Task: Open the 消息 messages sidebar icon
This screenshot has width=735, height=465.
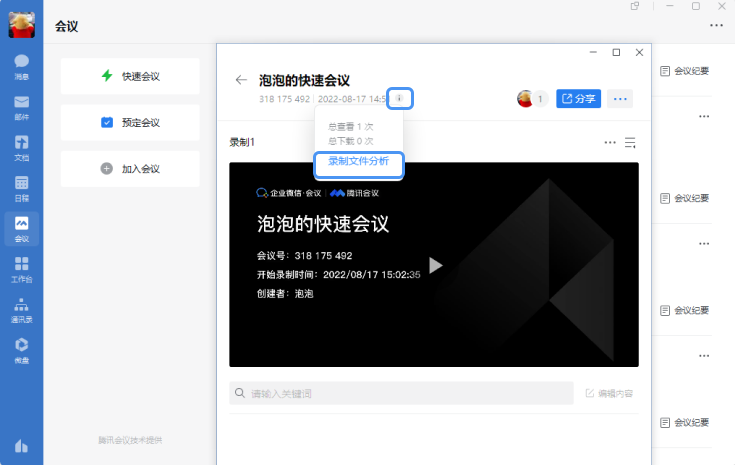Action: [x=21, y=66]
